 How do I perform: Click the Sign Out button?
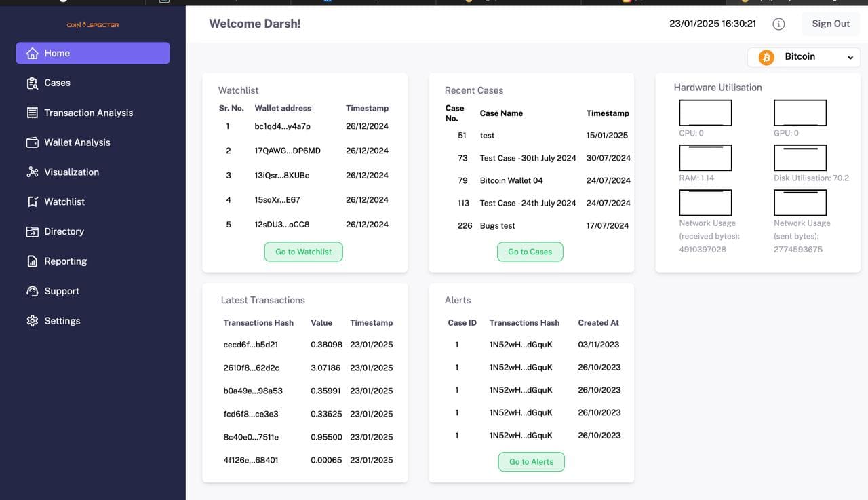(x=830, y=24)
